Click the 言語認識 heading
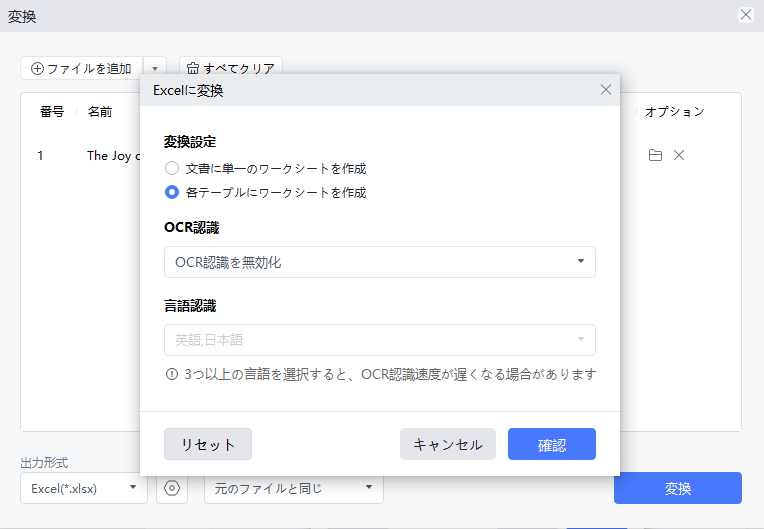The height and width of the screenshot is (529, 764). coord(190,306)
